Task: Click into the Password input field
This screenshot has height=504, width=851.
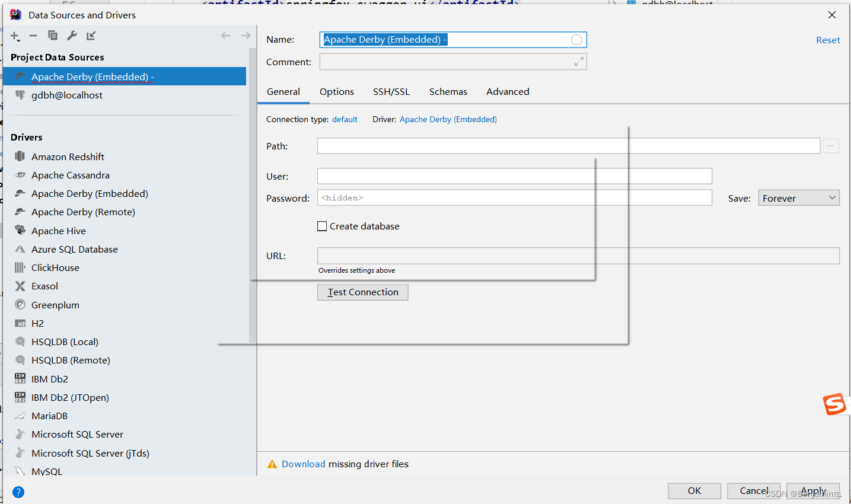Action: (515, 198)
